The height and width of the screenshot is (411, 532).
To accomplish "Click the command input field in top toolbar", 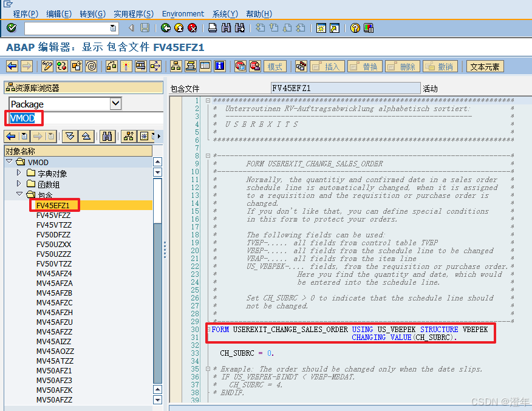I will (x=70, y=28).
